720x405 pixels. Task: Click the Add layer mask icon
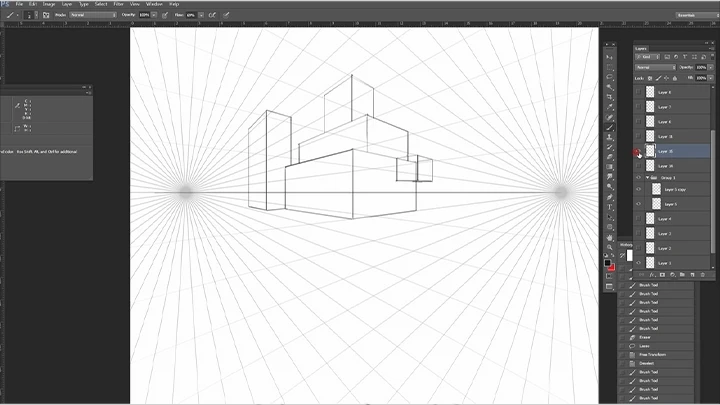pos(662,275)
